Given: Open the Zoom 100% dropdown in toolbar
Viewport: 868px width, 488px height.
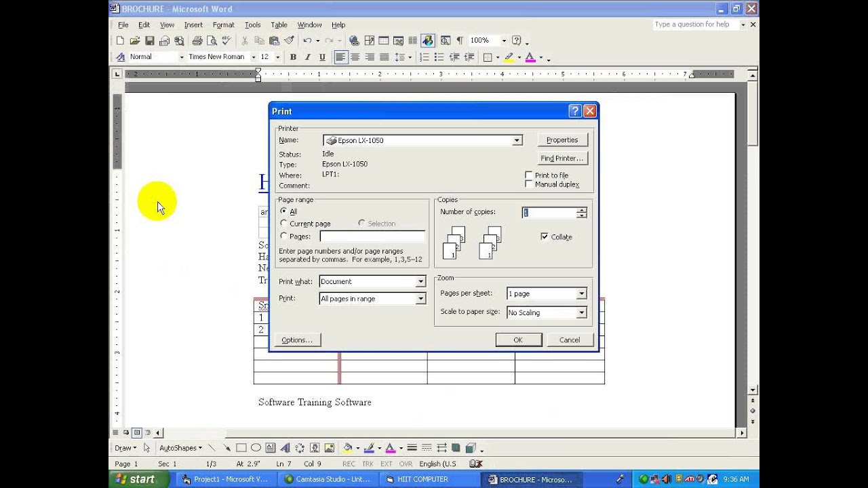Looking at the screenshot, I should tap(505, 41).
